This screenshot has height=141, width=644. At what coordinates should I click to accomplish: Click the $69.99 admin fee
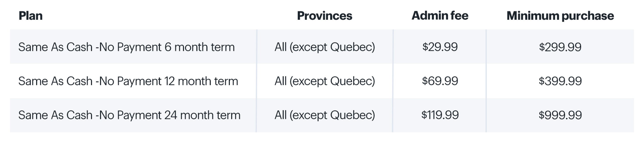(x=440, y=81)
